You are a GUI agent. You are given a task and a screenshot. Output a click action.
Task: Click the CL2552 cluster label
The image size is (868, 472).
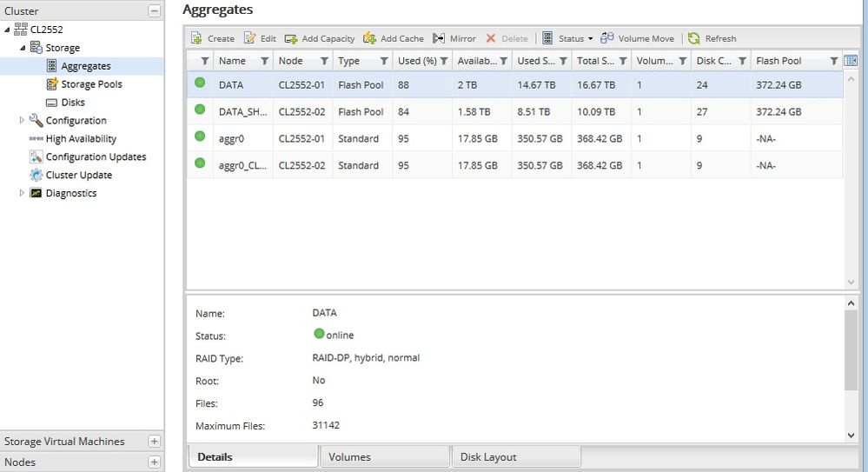tap(47, 30)
